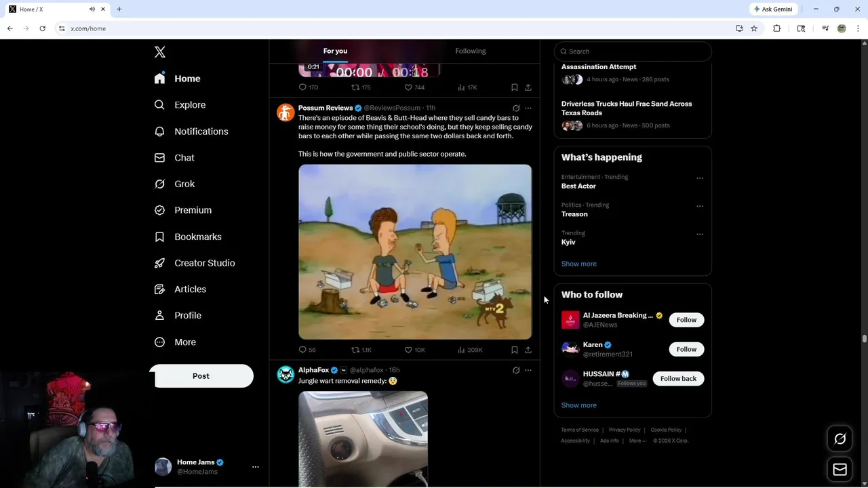The height and width of the screenshot is (488, 868).
Task: Open Bookmarks in the sidebar
Action: [x=188, y=237]
